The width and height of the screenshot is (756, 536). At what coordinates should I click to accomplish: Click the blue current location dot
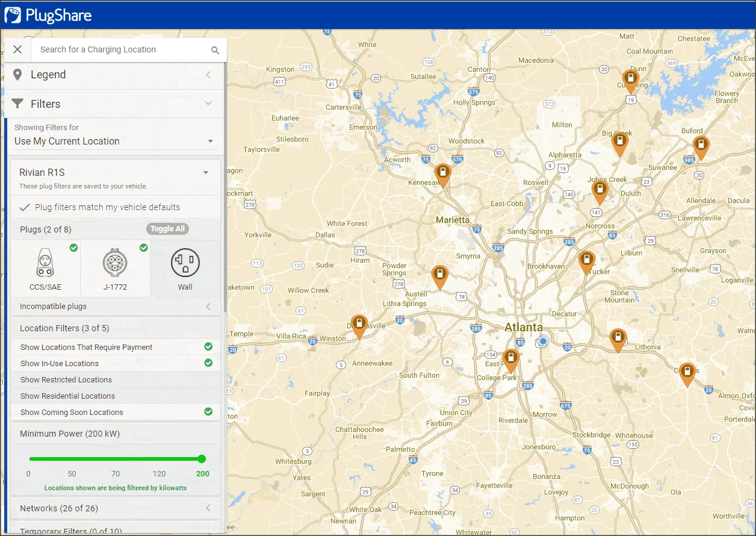point(543,341)
